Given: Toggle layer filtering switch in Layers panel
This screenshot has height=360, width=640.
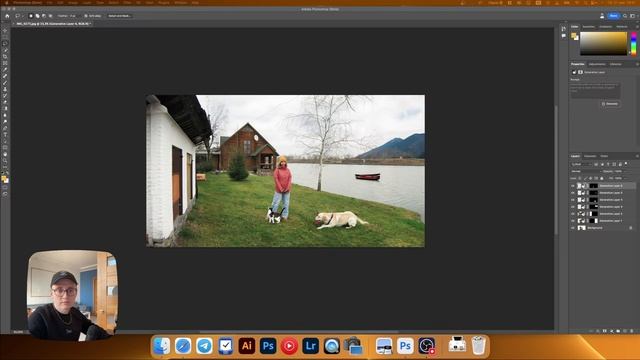Looking at the screenshot, I should point(626,164).
